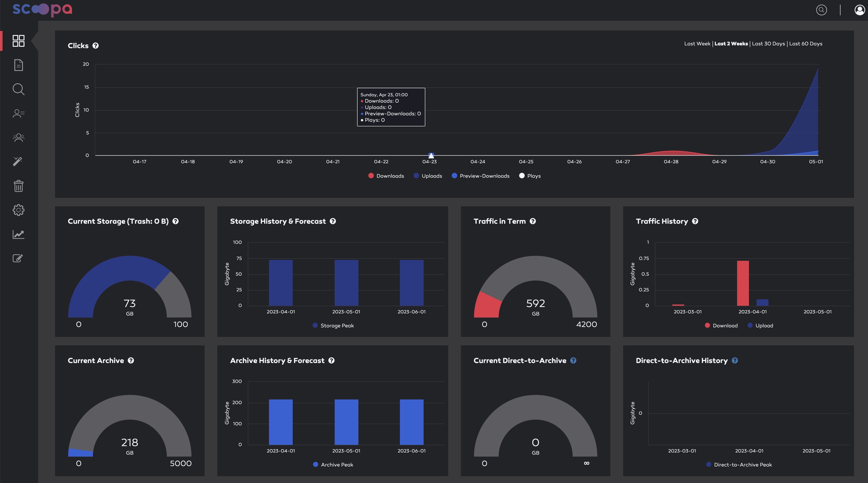Screen dimensions: 868x483
Task: Toggle Plays series in Clicks legend
Action: click(530, 176)
